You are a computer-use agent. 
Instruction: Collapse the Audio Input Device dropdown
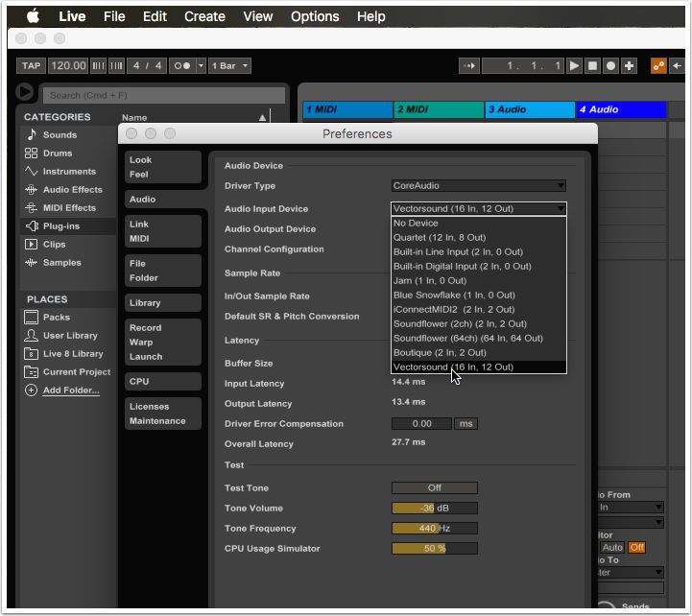tap(478, 208)
